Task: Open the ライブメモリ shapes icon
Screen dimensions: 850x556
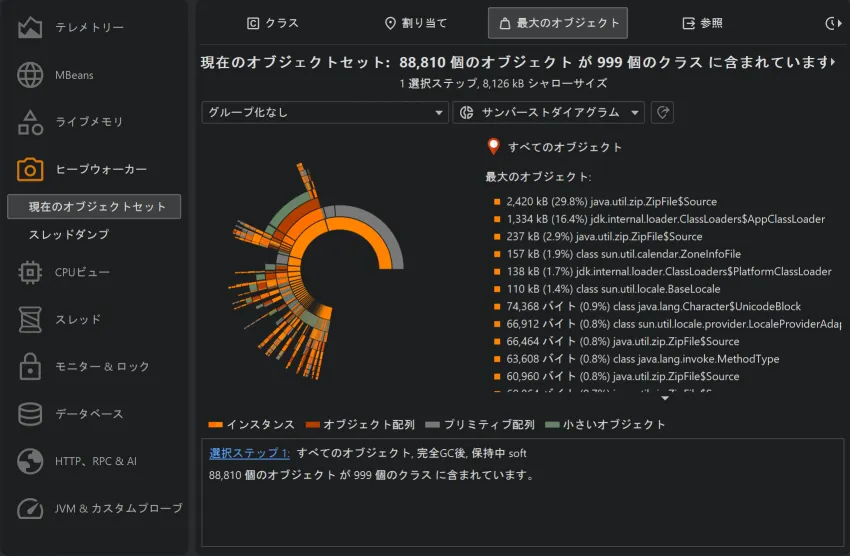Action: (x=30, y=122)
